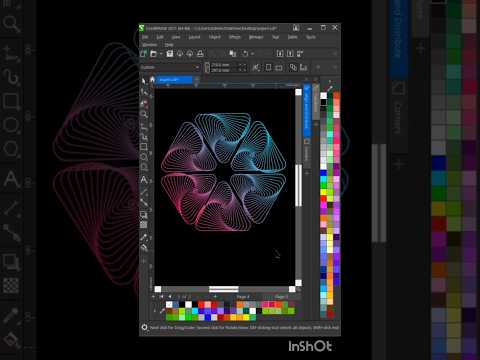
Task: Select the Polygon tool
Action: [144, 167]
